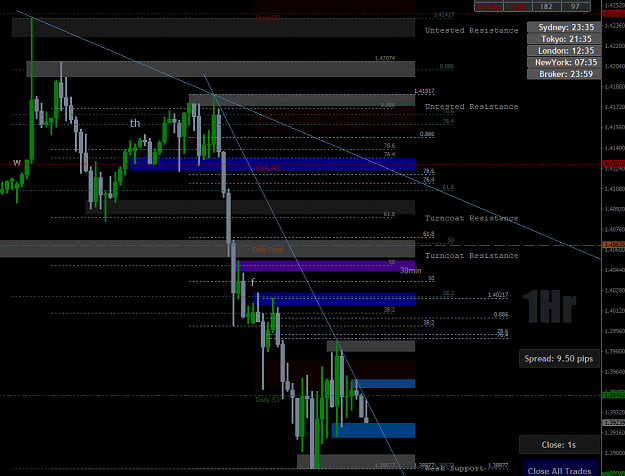The image size is (625, 476).
Task: Click the red 142.8% indicator cell
Action: click(x=489, y=6)
